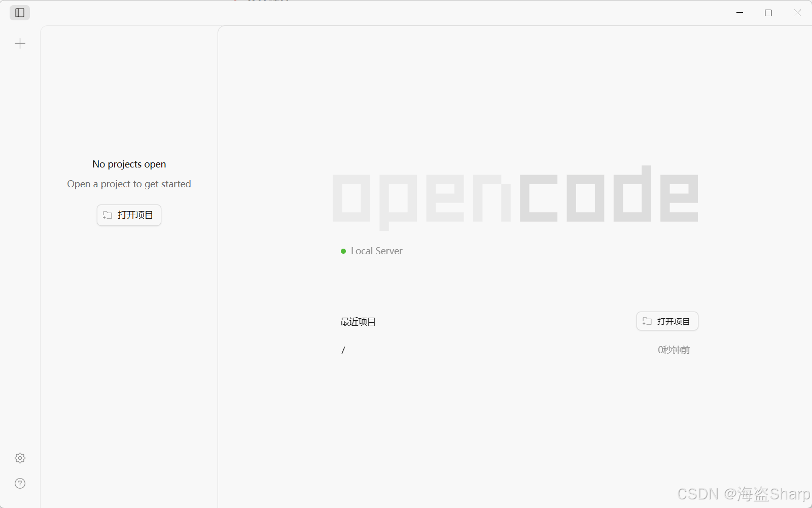
Task: Close the opencode window
Action: (x=797, y=13)
